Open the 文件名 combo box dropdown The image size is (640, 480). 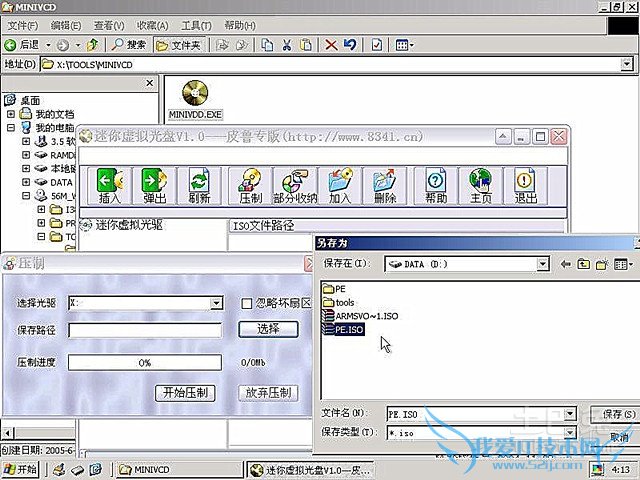(570, 414)
